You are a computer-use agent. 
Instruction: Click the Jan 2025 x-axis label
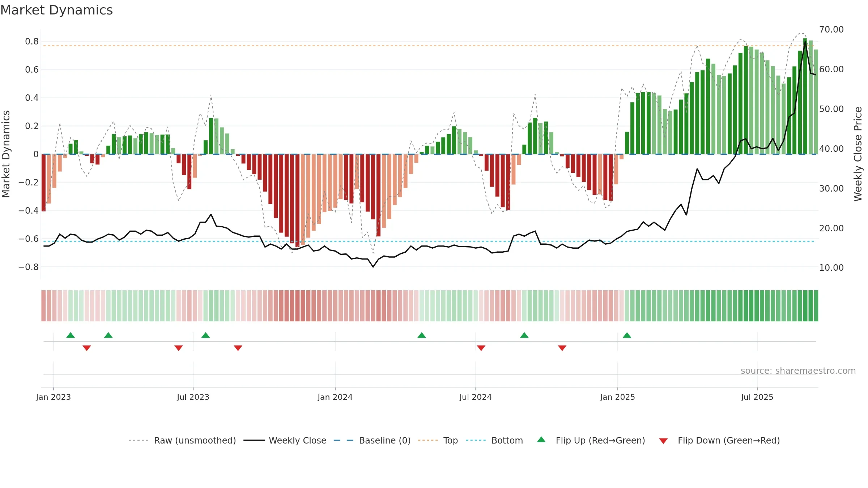618,397
